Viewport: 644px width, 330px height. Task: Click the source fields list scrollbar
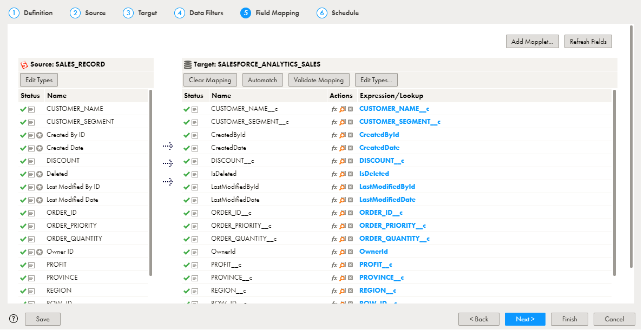151,183
